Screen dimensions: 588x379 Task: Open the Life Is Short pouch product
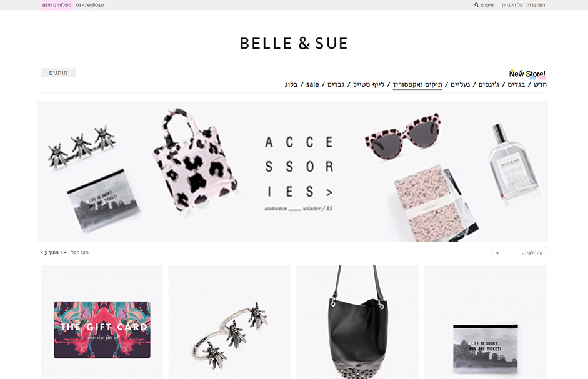tap(486, 322)
